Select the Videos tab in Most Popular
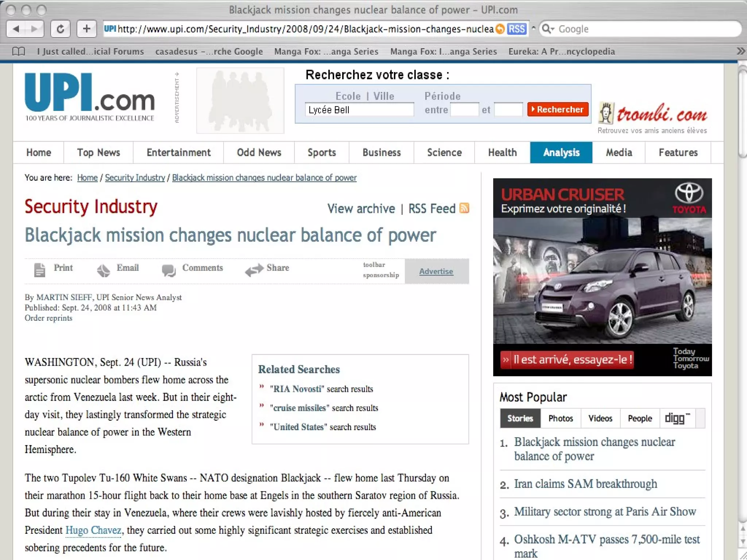747x560 pixels. pyautogui.click(x=600, y=418)
